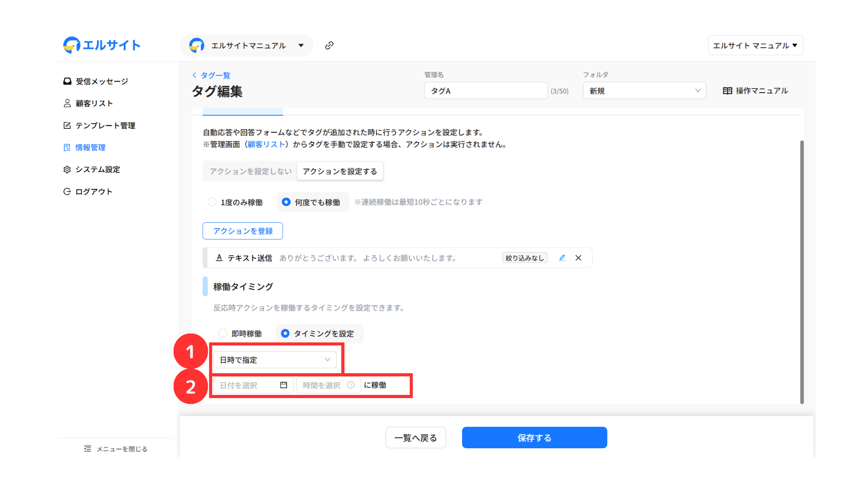Viewport: 868px width, 488px height.
Task: Click the link chain icon beside the account selector
Action: pos(329,45)
